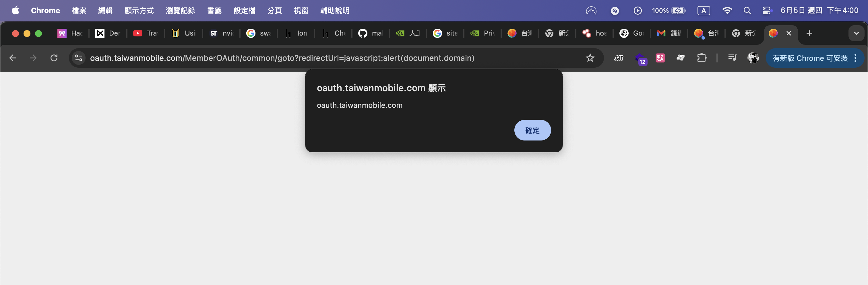Bookmark this page with the star icon

[590, 58]
